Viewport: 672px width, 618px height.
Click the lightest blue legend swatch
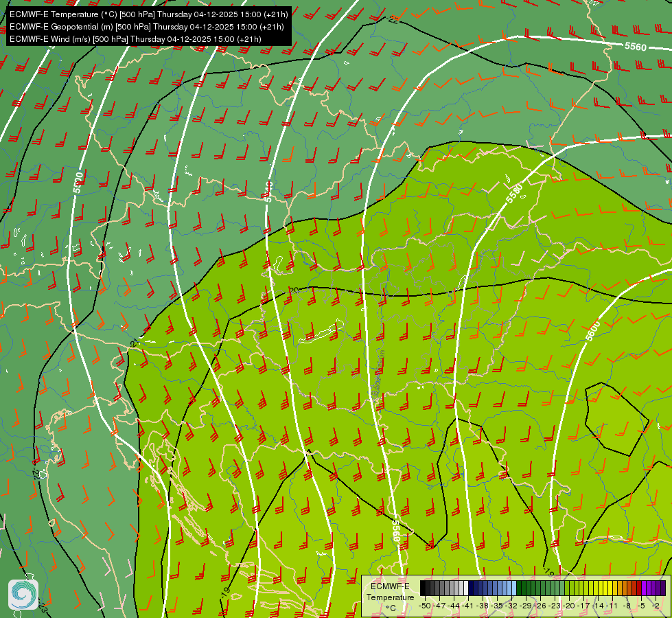[514, 588]
